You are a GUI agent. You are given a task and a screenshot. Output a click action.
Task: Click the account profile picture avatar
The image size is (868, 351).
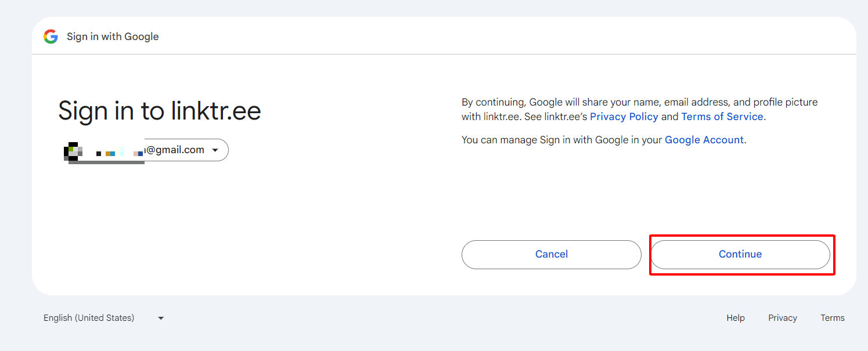pos(73,150)
